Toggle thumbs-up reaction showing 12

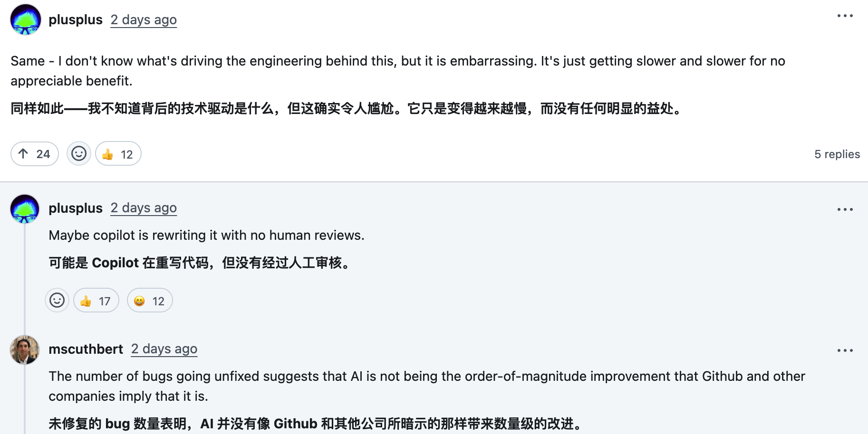click(x=118, y=154)
